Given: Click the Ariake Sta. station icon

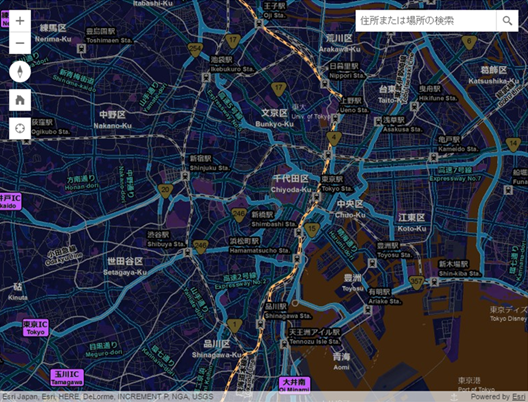Looking at the screenshot, I should [367, 309].
